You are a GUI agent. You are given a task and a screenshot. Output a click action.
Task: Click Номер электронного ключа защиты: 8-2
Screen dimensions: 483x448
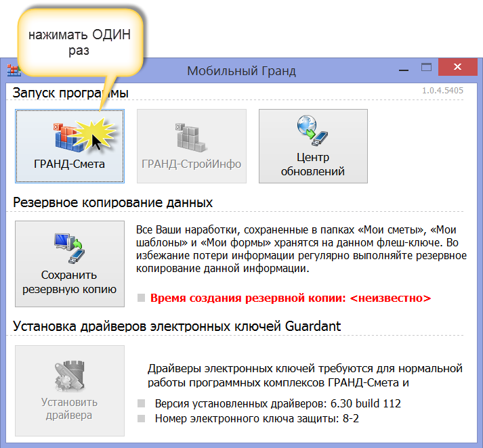click(257, 418)
